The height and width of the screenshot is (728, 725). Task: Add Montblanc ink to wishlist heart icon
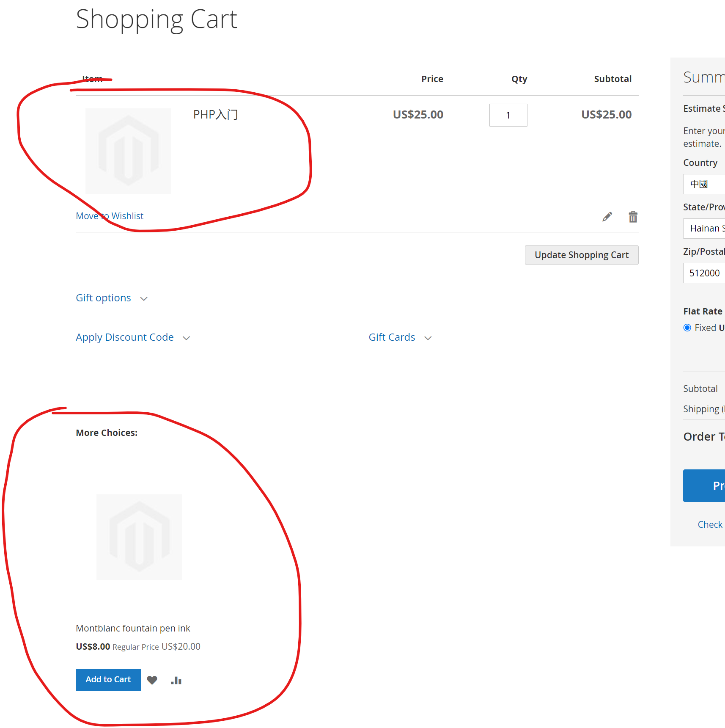pos(152,680)
